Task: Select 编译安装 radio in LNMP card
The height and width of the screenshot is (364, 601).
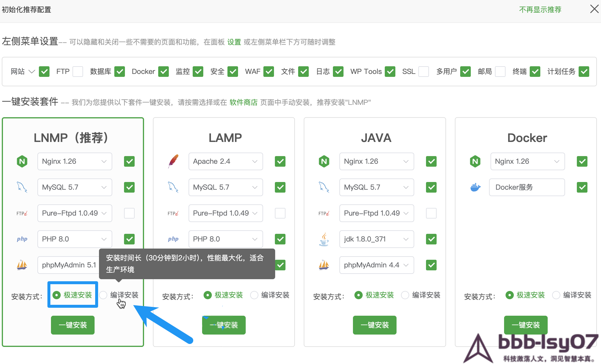Action: [103, 295]
